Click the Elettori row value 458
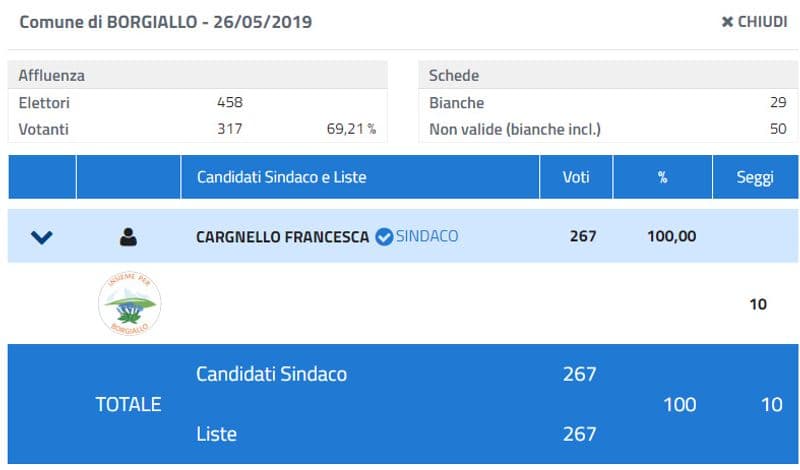 (230, 102)
